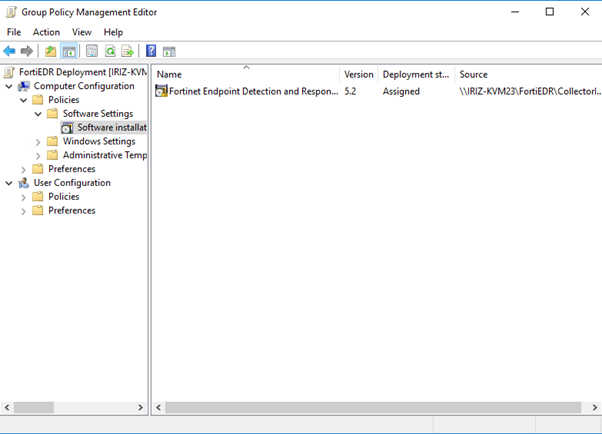Open the Help menu
Image resolution: width=602 pixels, height=434 pixels.
click(x=113, y=32)
